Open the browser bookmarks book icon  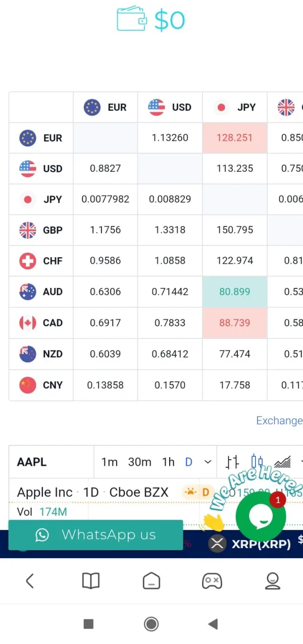pyautogui.click(x=91, y=581)
